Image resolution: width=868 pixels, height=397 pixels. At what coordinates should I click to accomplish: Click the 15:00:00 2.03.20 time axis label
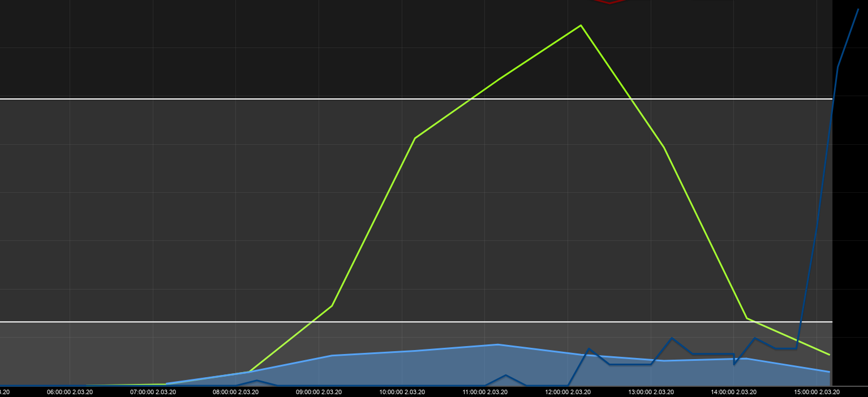click(x=817, y=392)
